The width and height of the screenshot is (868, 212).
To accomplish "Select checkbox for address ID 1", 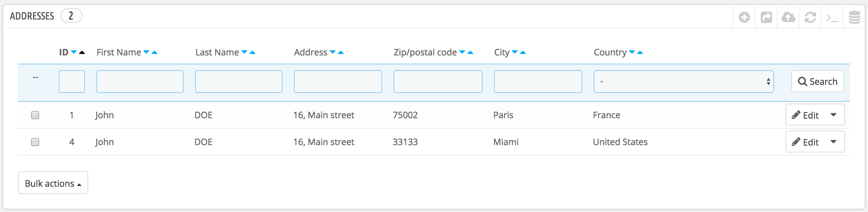I will 35,115.
